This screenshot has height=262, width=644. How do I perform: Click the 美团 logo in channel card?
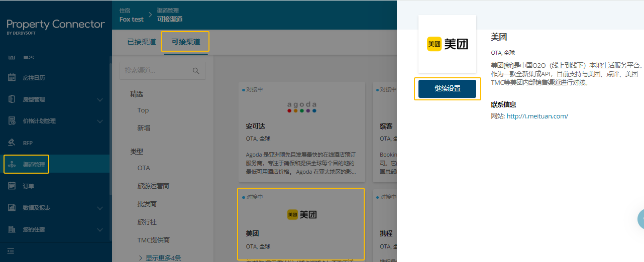coord(302,215)
